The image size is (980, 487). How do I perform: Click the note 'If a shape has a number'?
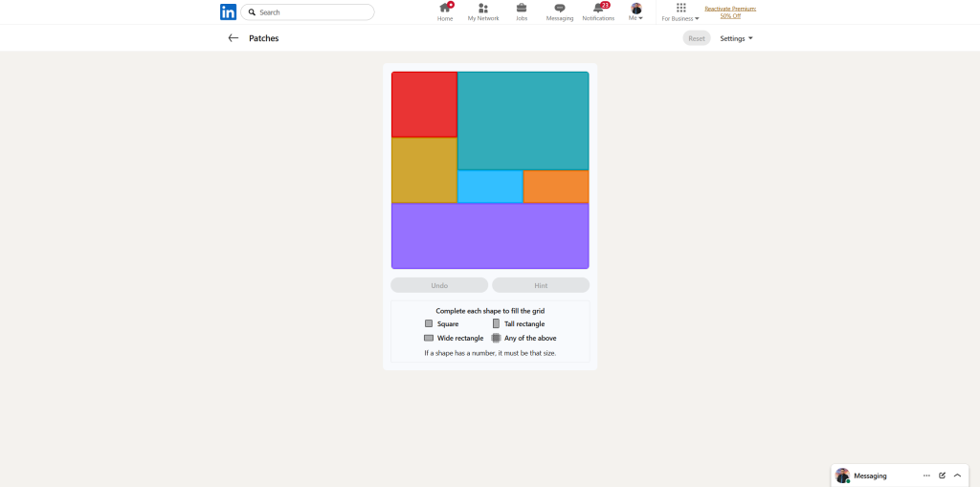[x=490, y=353]
